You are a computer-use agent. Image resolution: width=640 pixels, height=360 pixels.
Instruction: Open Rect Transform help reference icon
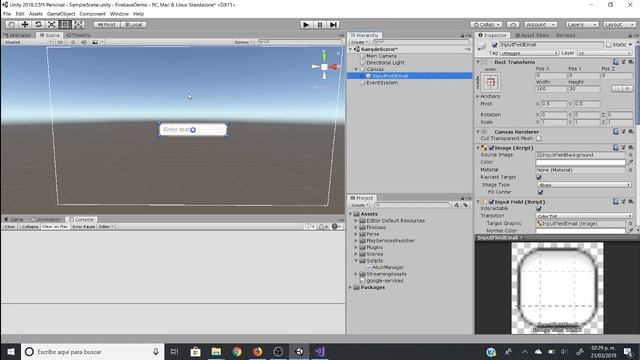[x=616, y=62]
